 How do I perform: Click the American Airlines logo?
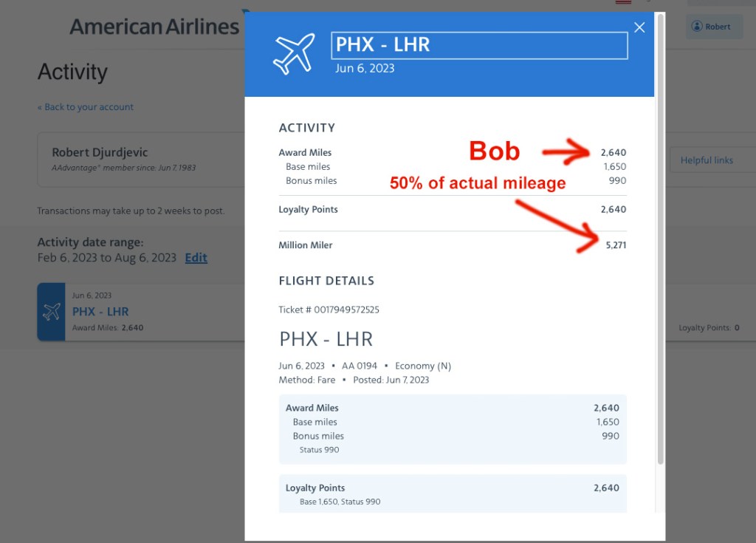coord(154,27)
